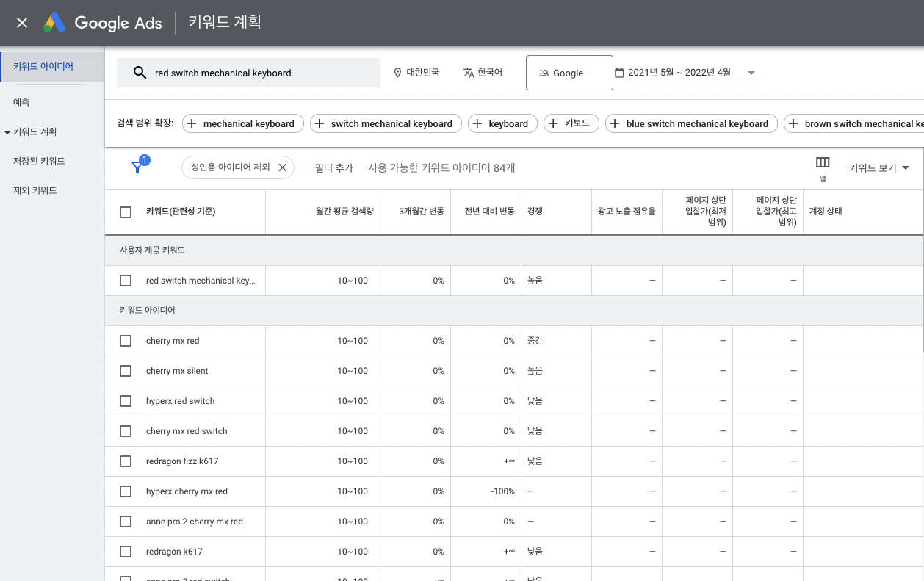Click the search magnifier icon

(x=140, y=73)
